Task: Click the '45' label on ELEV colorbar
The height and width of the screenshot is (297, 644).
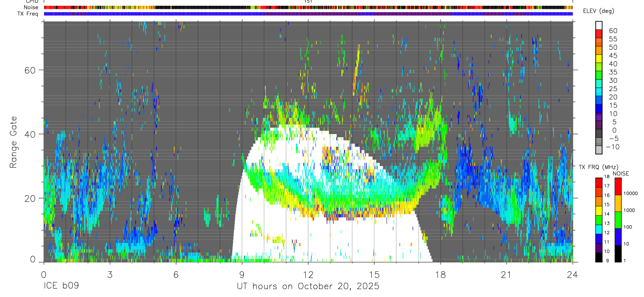Action: [x=613, y=56]
